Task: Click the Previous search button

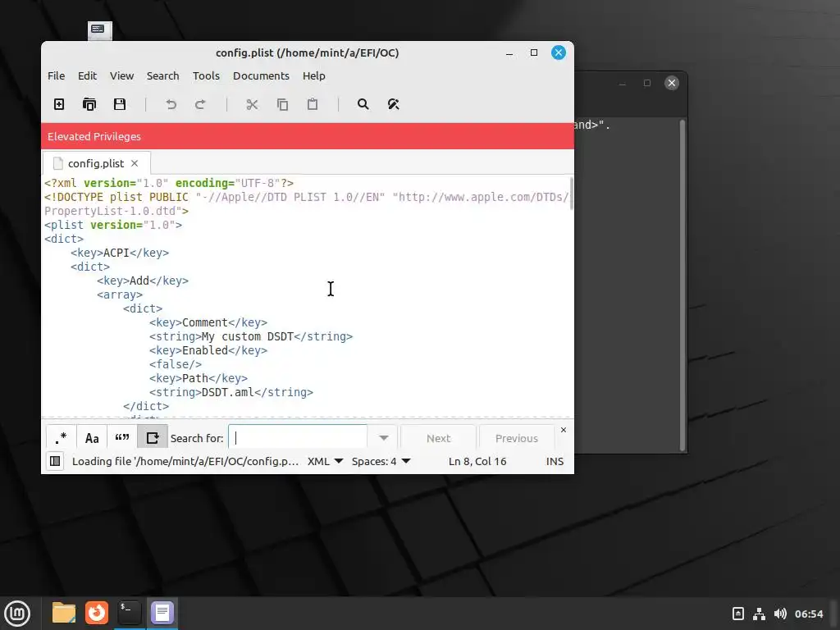Action: point(517,438)
